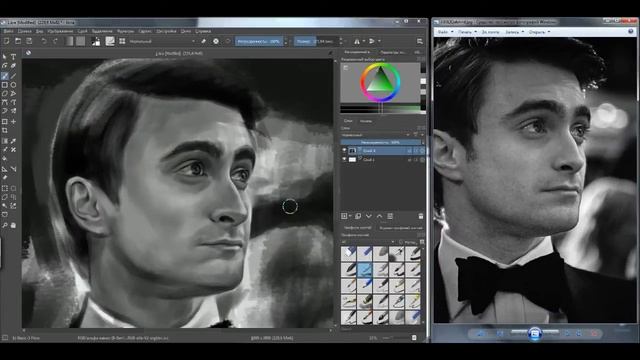This screenshot has width=640, height=360.
Task: Toggle lock on the bottom layer
Action: [409, 160]
